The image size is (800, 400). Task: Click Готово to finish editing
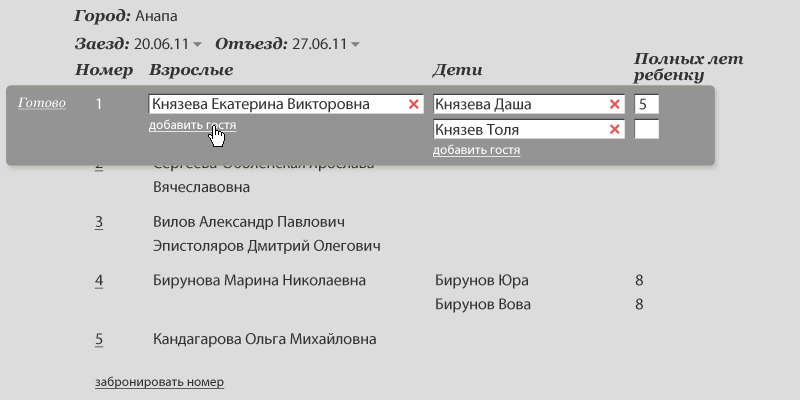tap(42, 103)
